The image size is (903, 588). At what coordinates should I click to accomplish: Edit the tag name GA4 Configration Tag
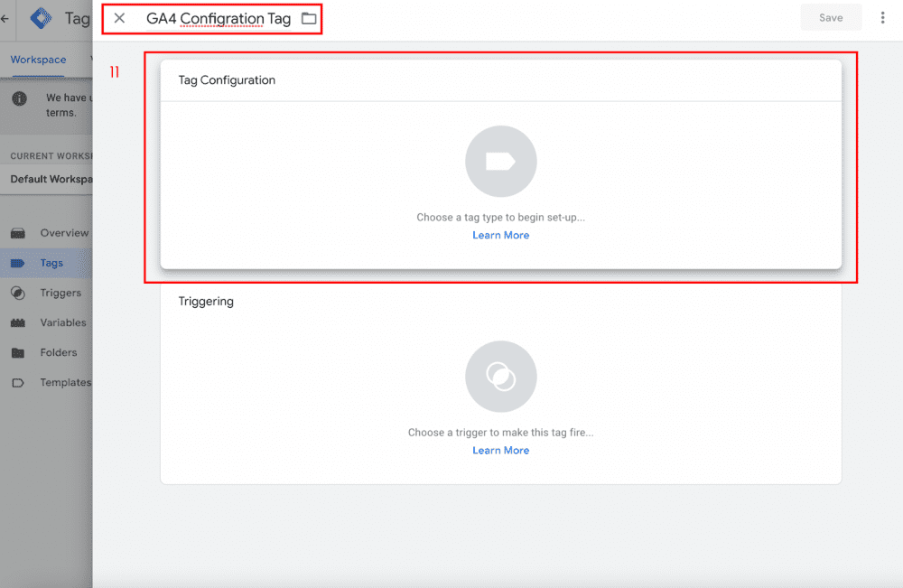point(219,18)
